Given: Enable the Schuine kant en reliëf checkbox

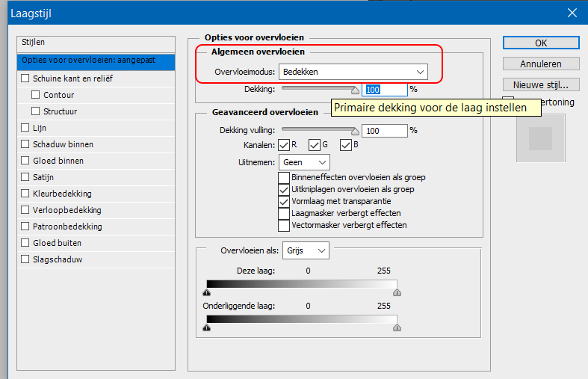Looking at the screenshot, I should [25, 78].
